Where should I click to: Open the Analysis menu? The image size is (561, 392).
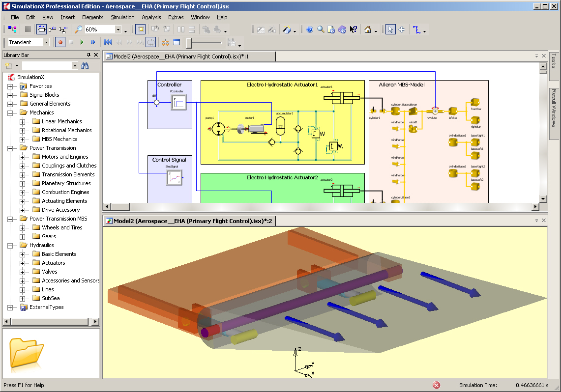[x=151, y=17]
